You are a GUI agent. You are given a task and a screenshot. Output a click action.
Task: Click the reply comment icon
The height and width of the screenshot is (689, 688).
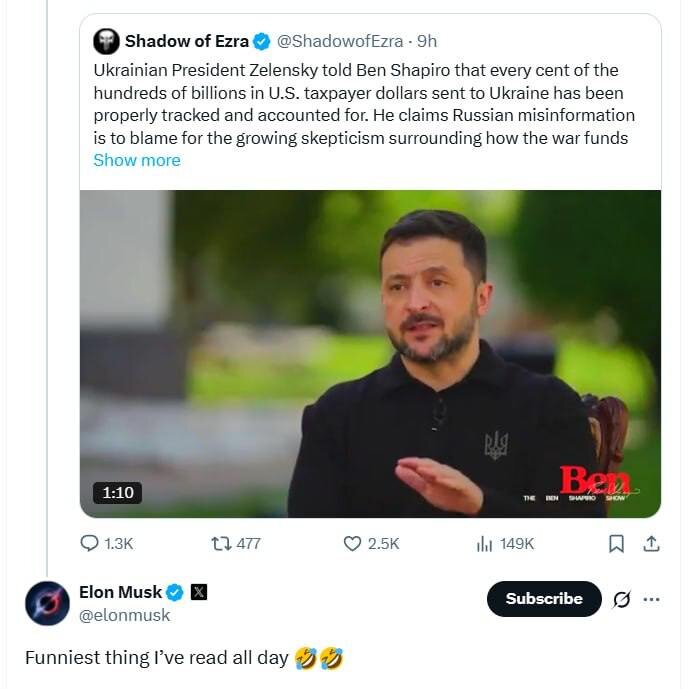pyautogui.click(x=90, y=543)
